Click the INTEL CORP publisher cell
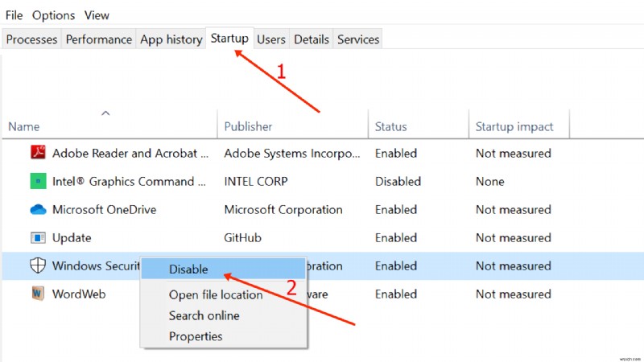644x362 pixels. [256, 182]
